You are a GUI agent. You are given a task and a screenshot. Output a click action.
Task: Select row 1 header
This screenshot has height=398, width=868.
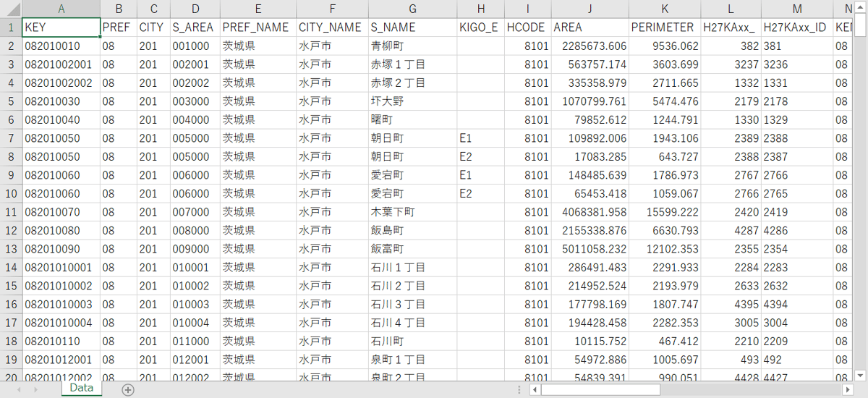pyautogui.click(x=11, y=27)
